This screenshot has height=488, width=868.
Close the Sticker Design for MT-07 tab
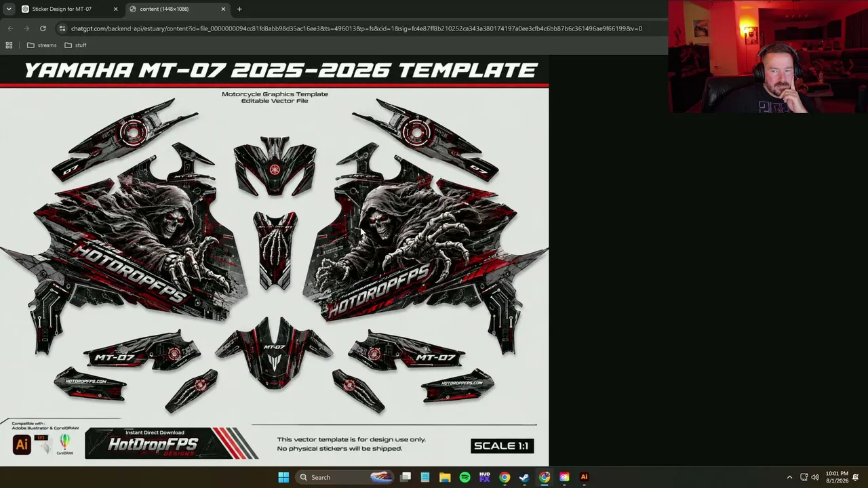click(115, 9)
